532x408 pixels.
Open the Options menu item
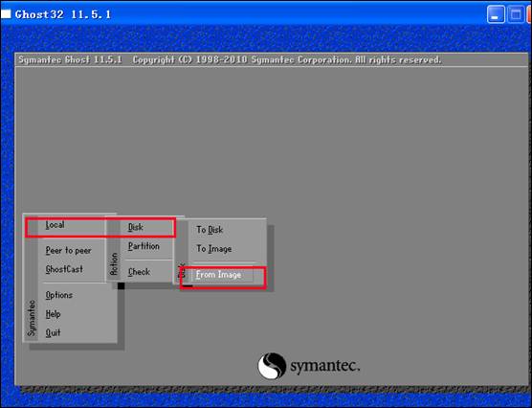(x=59, y=295)
